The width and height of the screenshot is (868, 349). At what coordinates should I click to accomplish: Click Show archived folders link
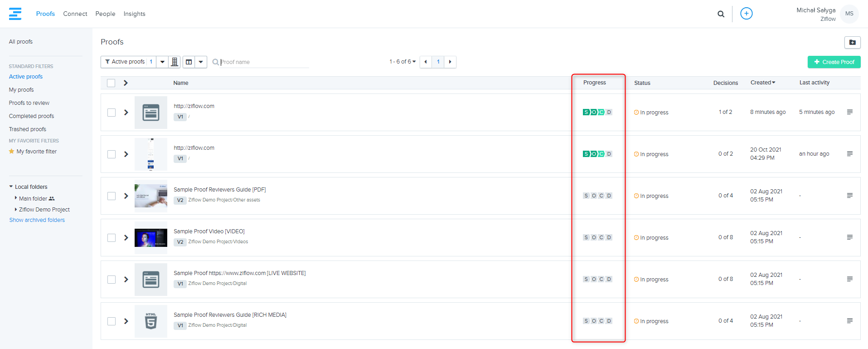(37, 220)
